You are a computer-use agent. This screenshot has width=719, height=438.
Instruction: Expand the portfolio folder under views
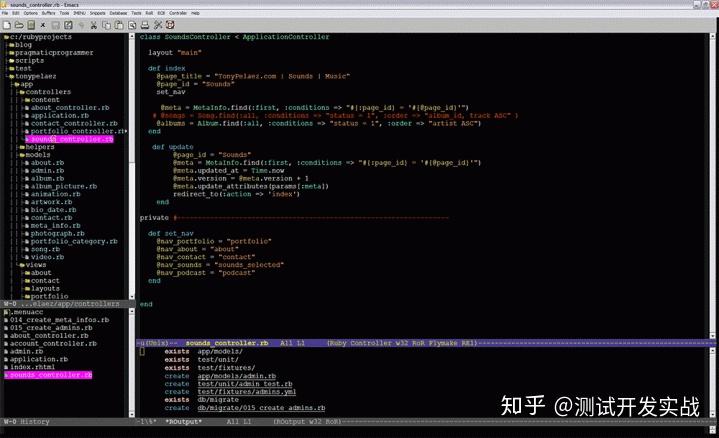[x=28, y=297]
